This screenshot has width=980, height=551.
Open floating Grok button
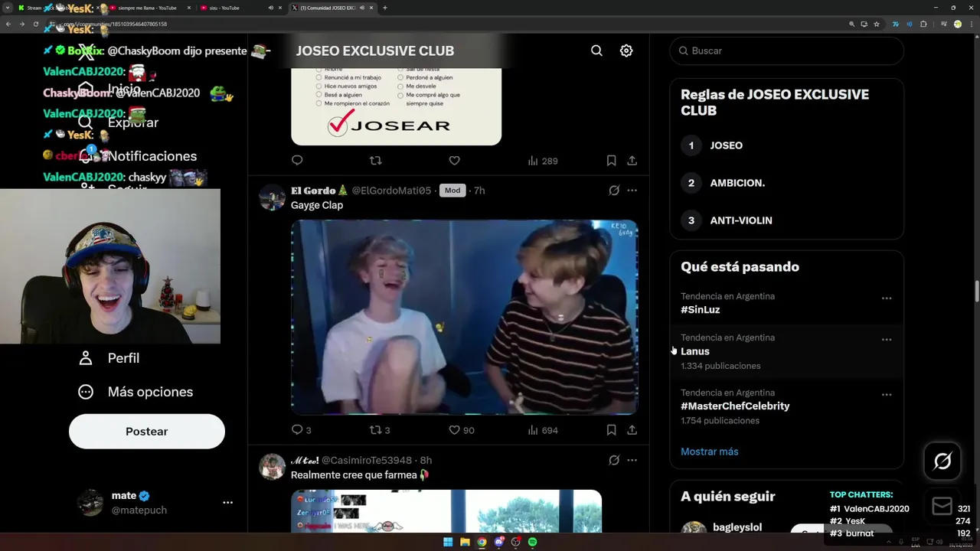click(942, 461)
